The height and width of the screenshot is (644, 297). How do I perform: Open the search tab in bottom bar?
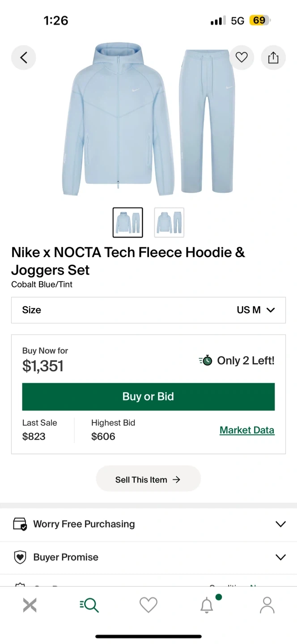89,605
